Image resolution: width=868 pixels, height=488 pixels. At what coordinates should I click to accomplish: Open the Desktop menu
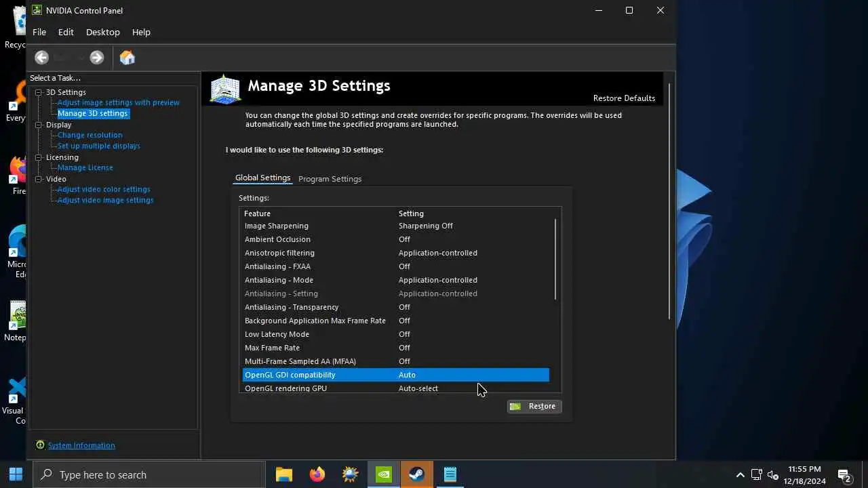tap(103, 32)
